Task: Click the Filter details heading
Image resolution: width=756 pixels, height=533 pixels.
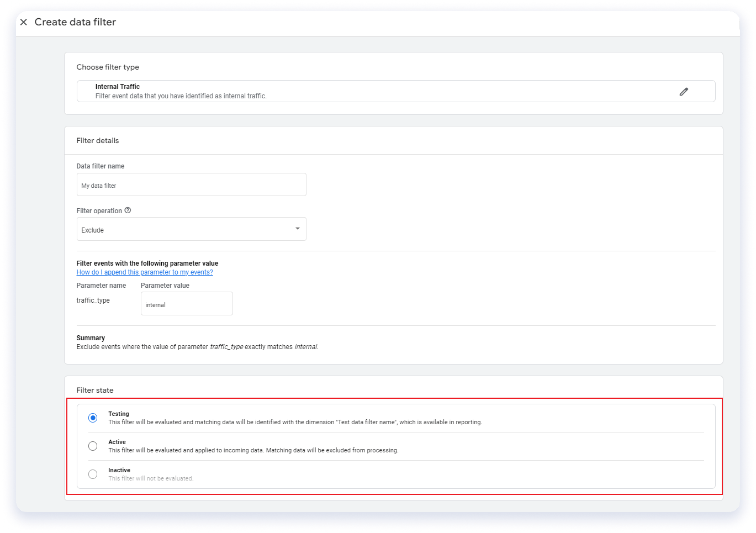Action: click(98, 141)
